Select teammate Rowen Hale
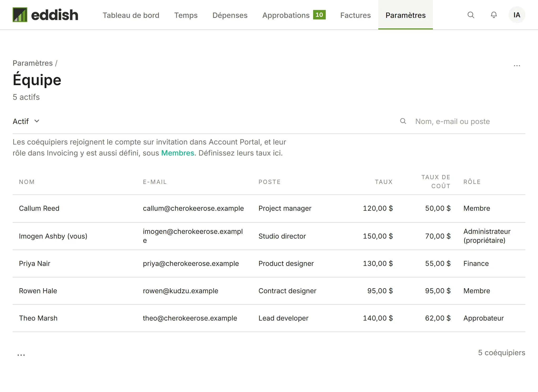538x392 pixels. 38,291
